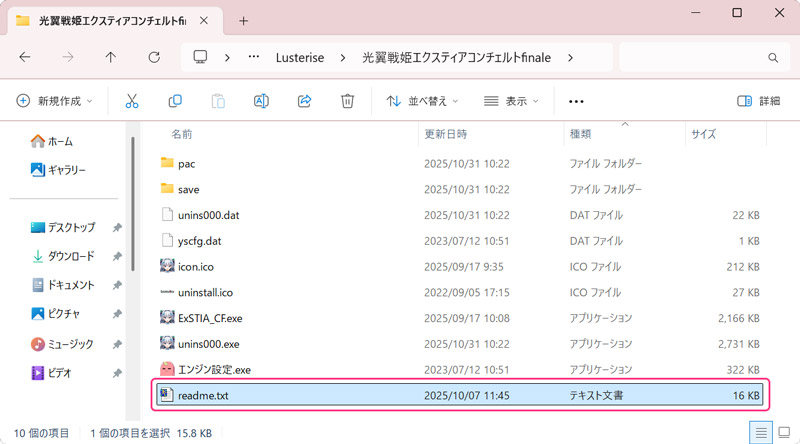Click the Rename icon in toolbar
This screenshot has width=800, height=444.
[261, 101]
